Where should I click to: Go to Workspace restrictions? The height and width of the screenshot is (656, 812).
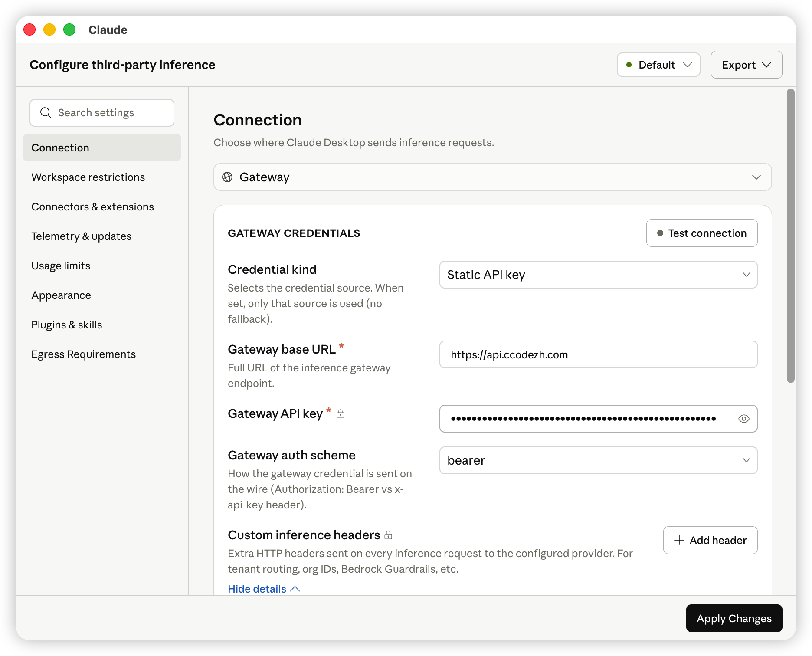point(102,177)
